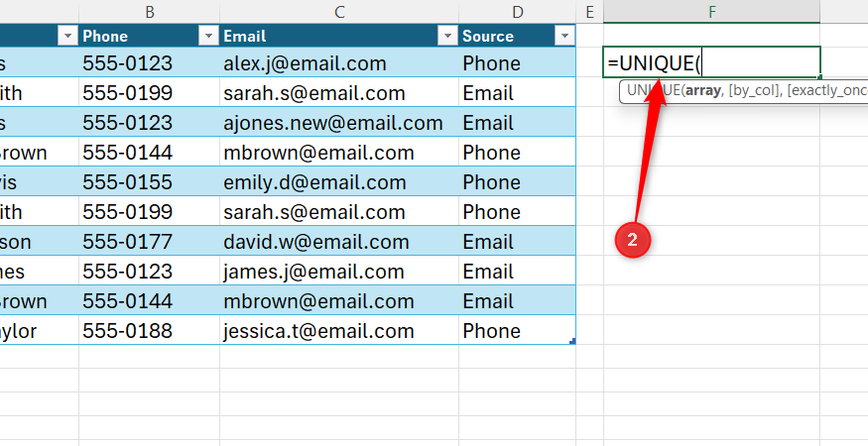The height and width of the screenshot is (446, 868).
Task: Select phone cell 555-0155
Action: [150, 182]
